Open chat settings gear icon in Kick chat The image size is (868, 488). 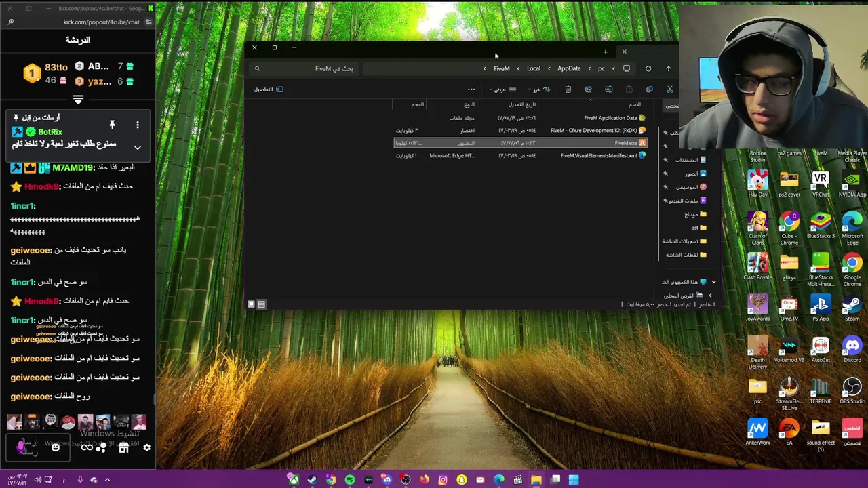click(x=146, y=447)
